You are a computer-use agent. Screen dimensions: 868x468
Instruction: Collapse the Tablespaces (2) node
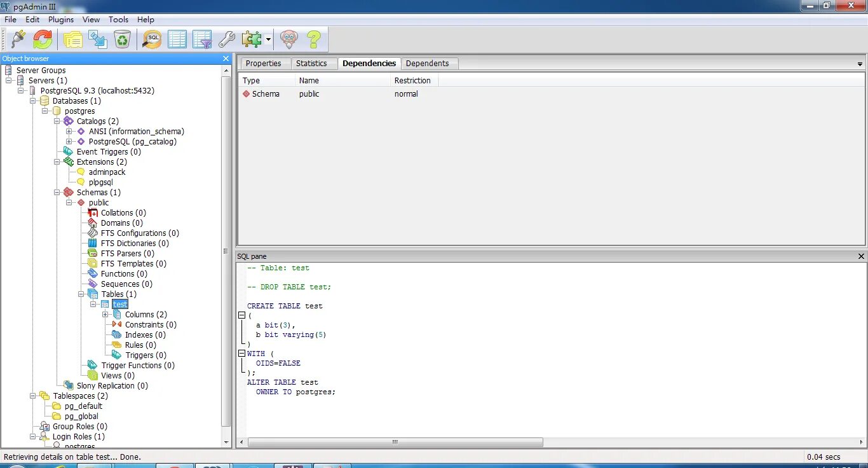pos(34,396)
